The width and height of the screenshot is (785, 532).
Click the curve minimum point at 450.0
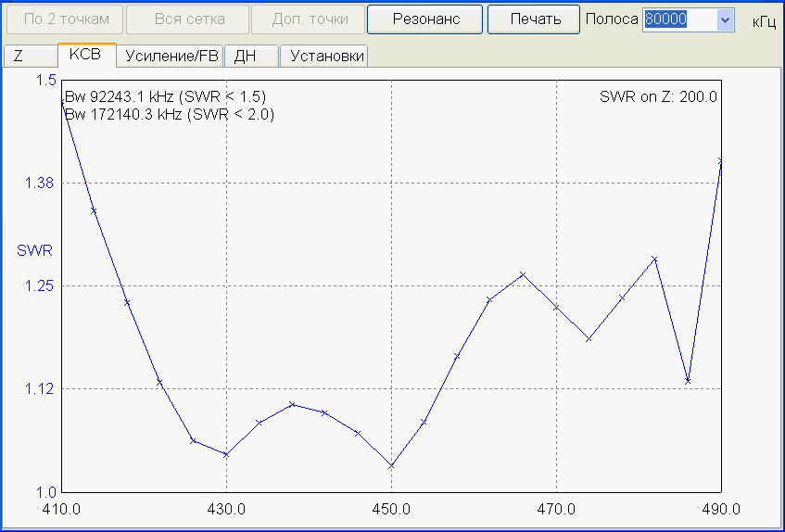pyautogui.click(x=391, y=465)
